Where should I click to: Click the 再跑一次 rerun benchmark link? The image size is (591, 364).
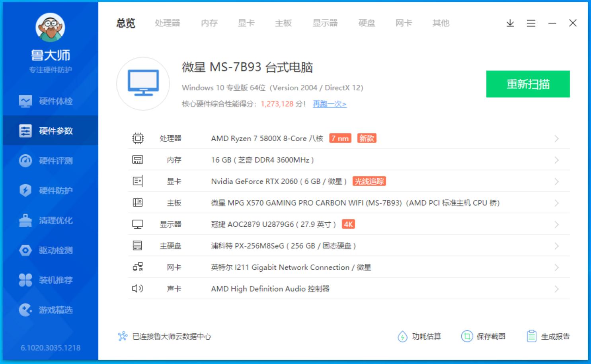click(x=329, y=104)
